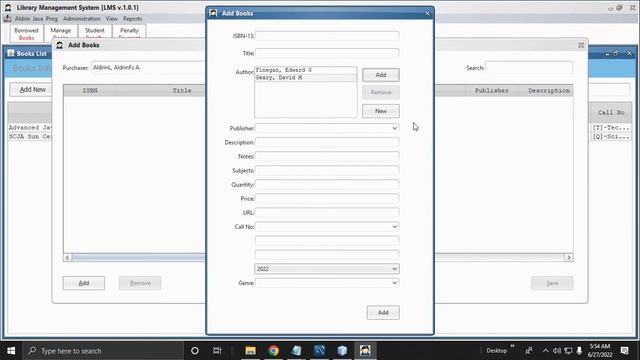640x360 pixels.
Task: Open the Reports menu
Action: [x=132, y=19]
